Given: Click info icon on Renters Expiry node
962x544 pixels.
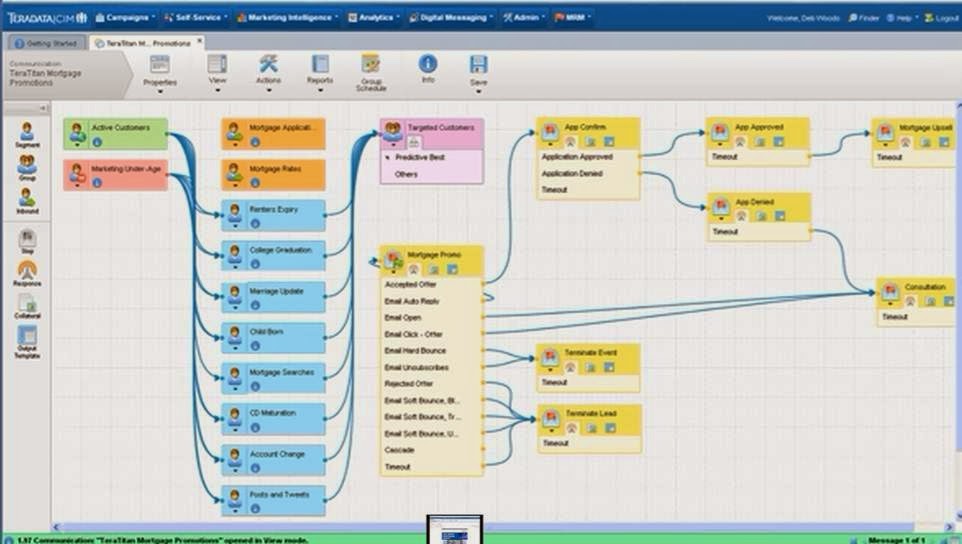Looking at the screenshot, I should click(255, 224).
